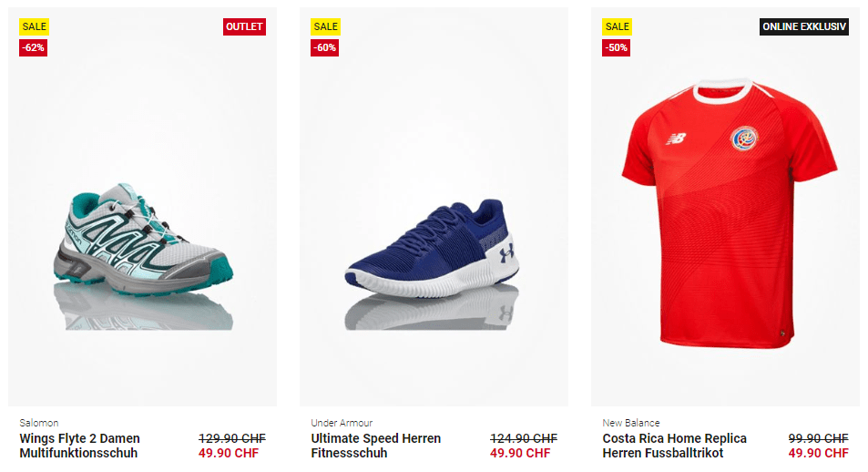
Task: Click the yellow SALE badge on Under Armour shoe
Action: pos(325,26)
